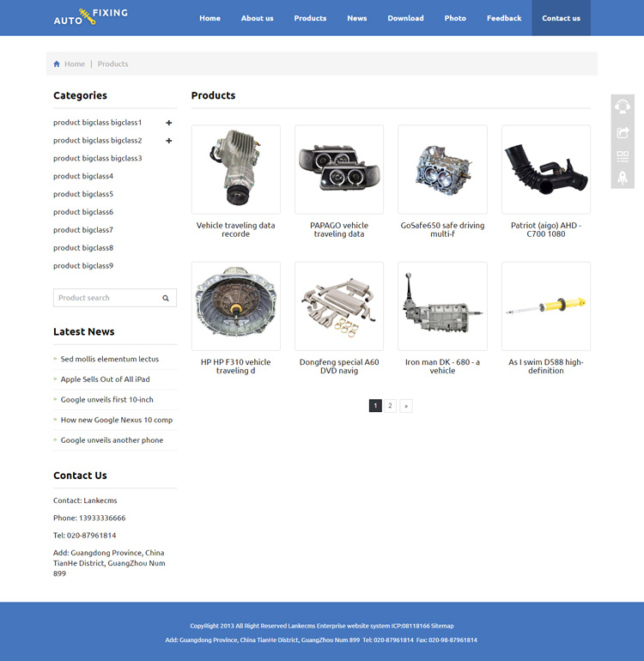The image size is (644, 661).
Task: Select product bigclass4 category
Action: tap(83, 176)
